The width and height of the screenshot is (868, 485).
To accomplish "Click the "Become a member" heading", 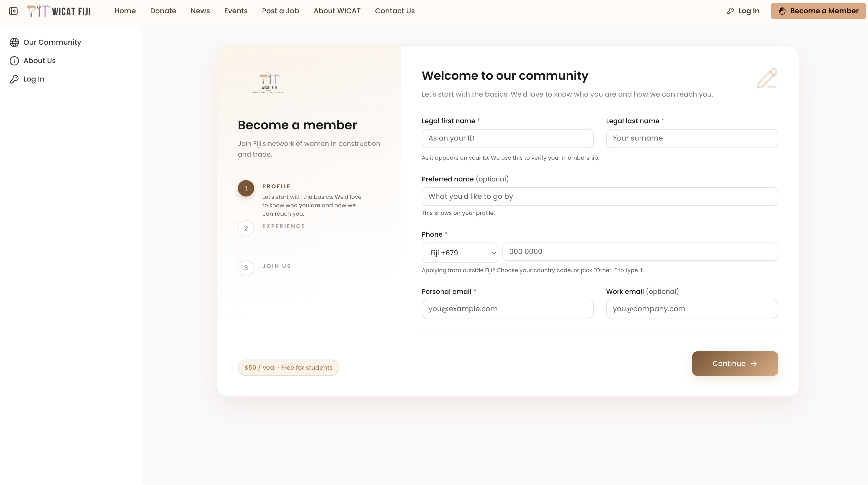I will click(297, 125).
